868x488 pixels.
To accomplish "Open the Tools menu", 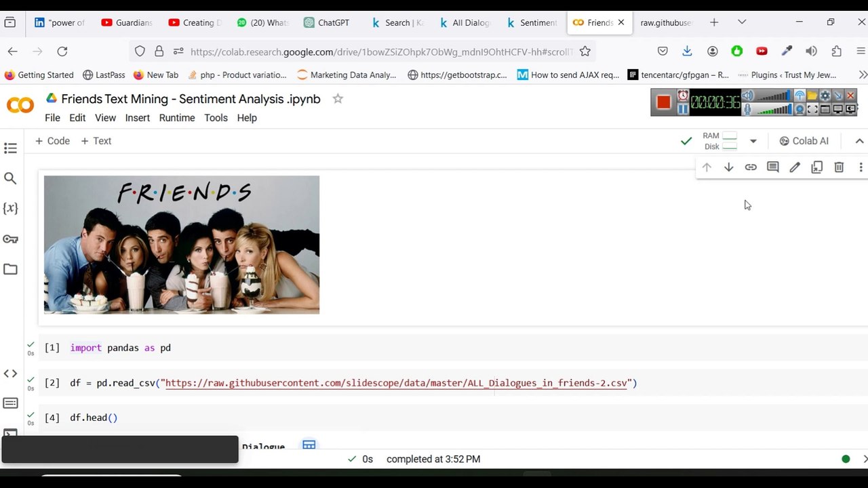I will (x=216, y=118).
